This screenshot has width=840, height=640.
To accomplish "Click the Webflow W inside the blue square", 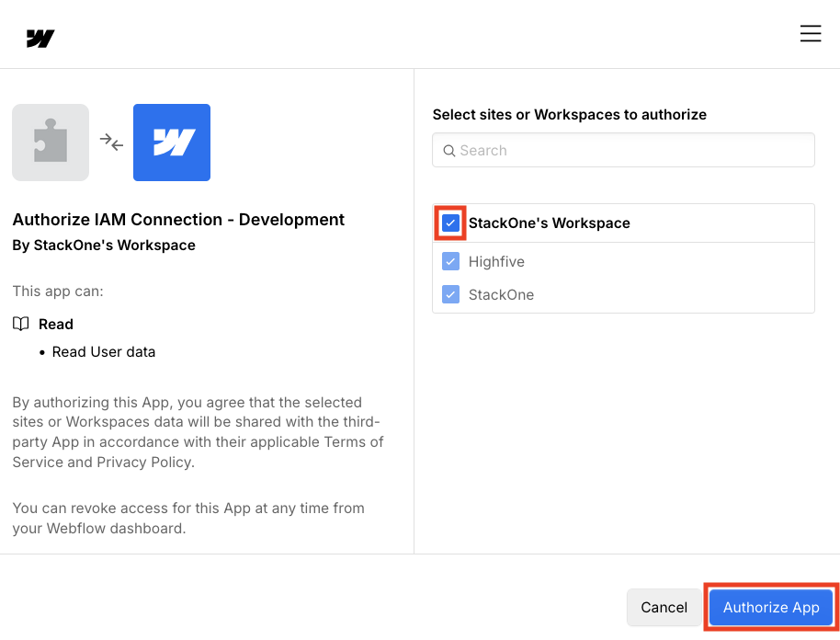I will tap(171, 143).
